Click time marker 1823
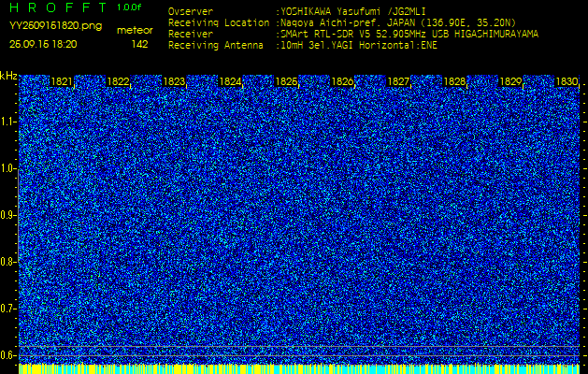The width and height of the screenshot is (588, 374). [174, 81]
